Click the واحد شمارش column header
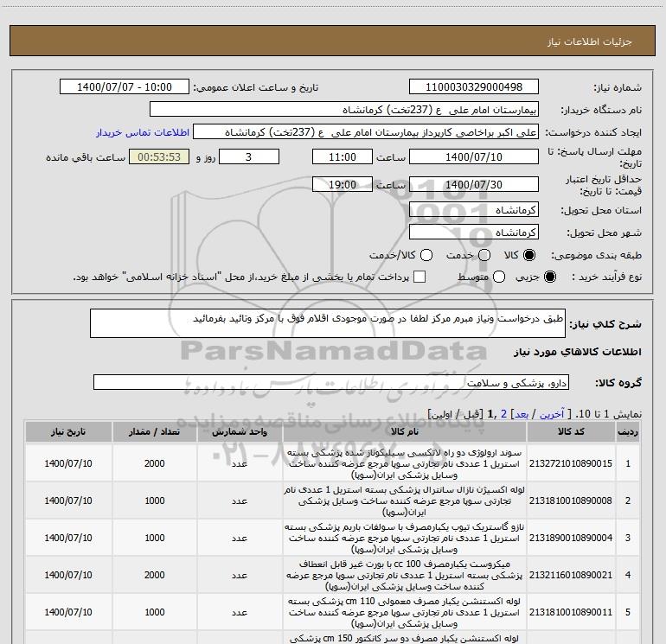The width and height of the screenshot is (666, 644). 240,431
